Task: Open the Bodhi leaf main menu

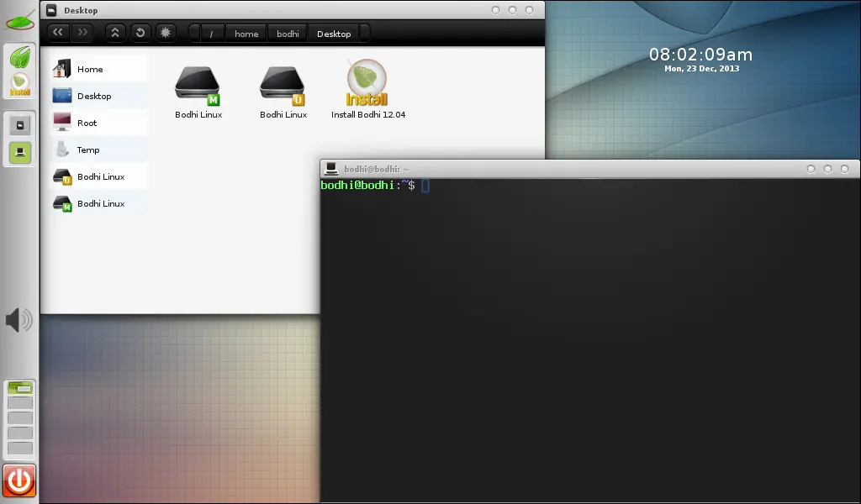Action: tap(20, 20)
